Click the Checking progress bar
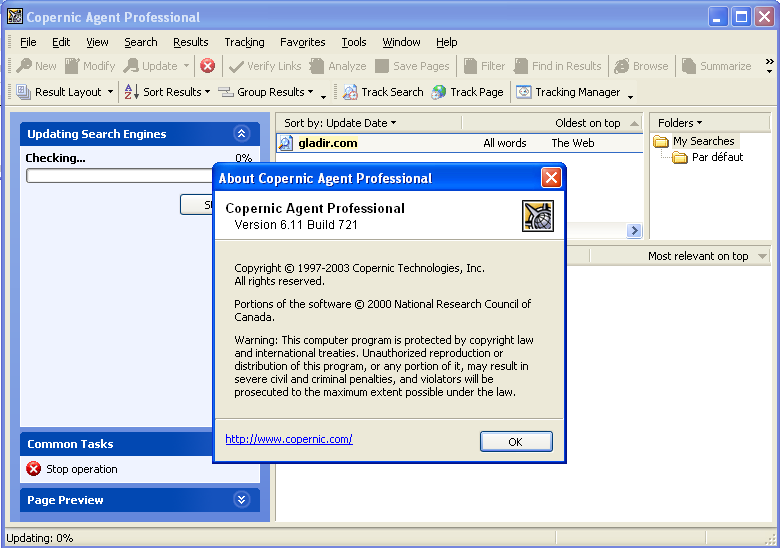Image resolution: width=780 pixels, height=548 pixels. tap(119, 176)
